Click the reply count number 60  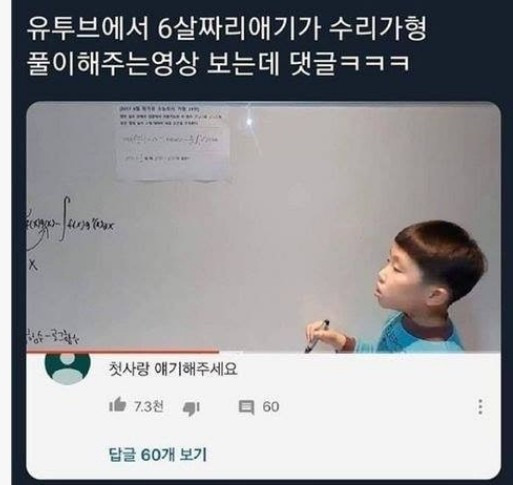pos(271,407)
